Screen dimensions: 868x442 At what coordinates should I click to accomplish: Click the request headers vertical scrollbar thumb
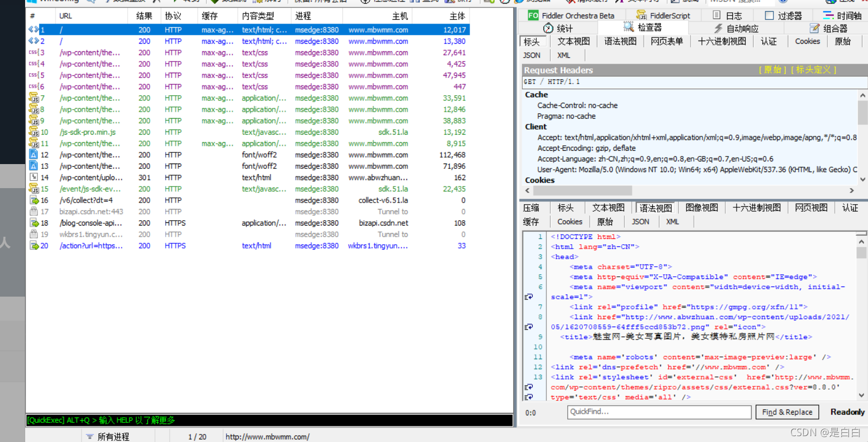click(x=863, y=112)
